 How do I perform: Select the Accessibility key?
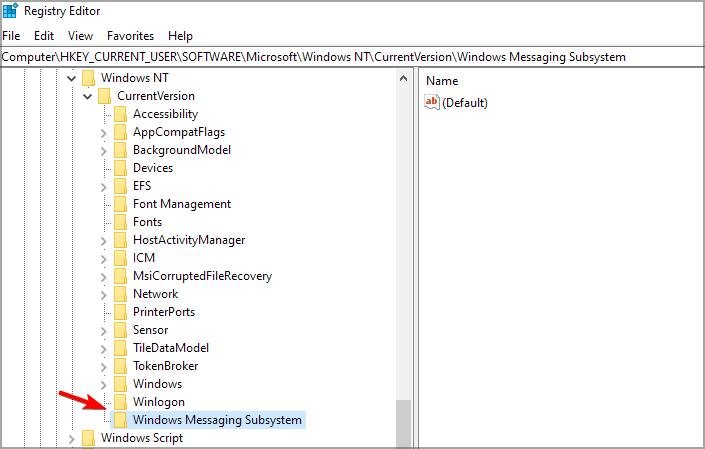(165, 114)
